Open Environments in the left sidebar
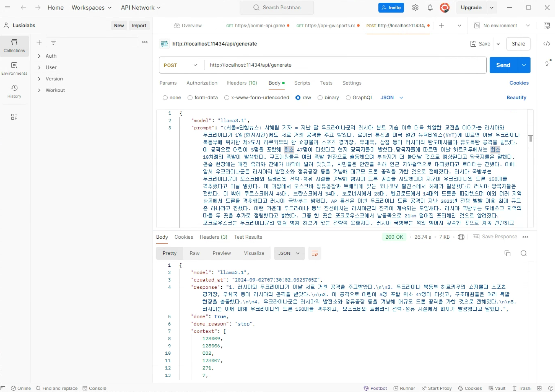This screenshot has width=555, height=392. 14,69
